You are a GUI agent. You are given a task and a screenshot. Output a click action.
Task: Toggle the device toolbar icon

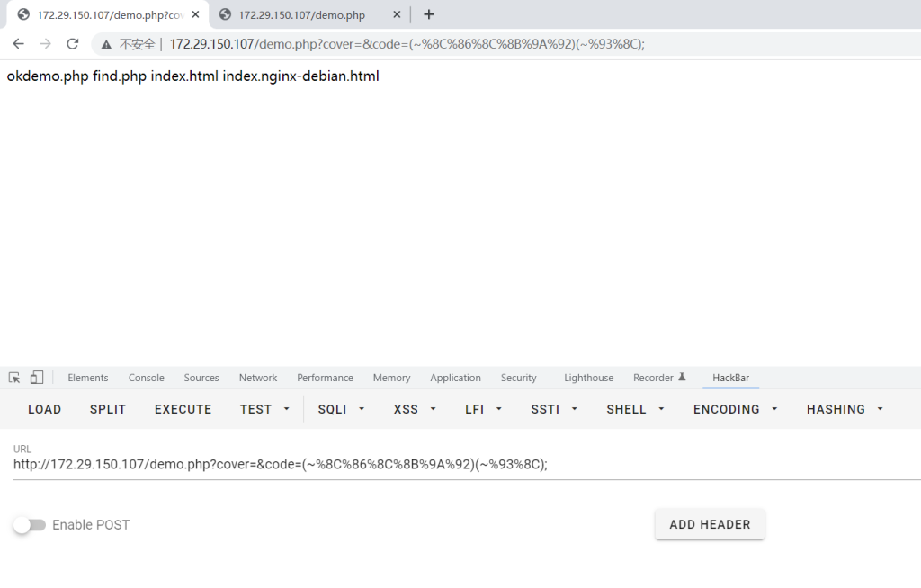(x=37, y=378)
